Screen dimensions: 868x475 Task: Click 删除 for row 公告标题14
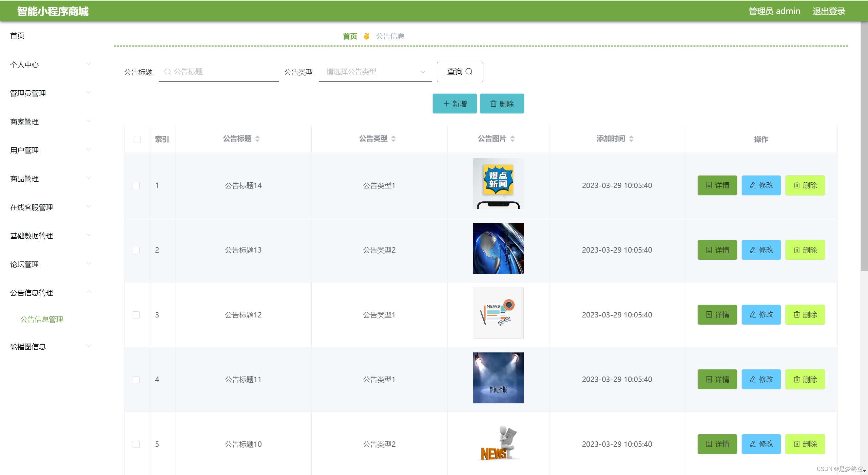pos(805,185)
